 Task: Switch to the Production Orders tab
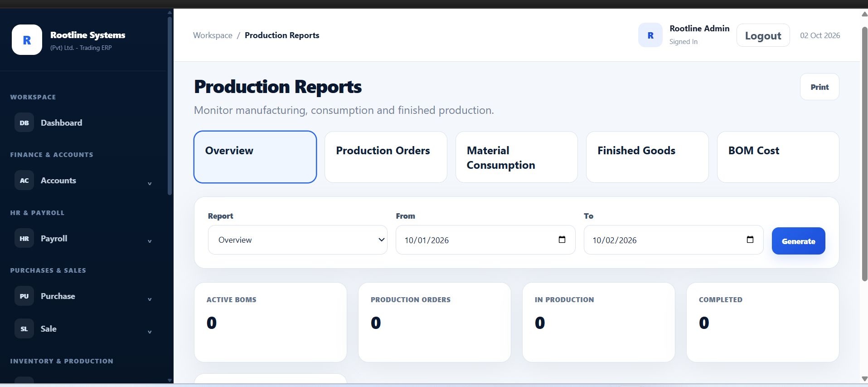386,157
